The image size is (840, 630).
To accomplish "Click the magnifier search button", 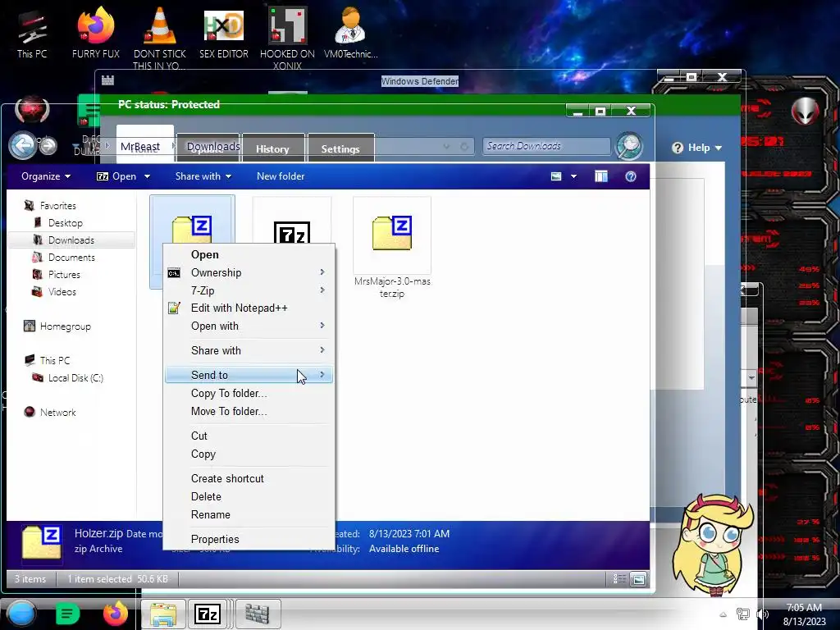I will 629,146.
